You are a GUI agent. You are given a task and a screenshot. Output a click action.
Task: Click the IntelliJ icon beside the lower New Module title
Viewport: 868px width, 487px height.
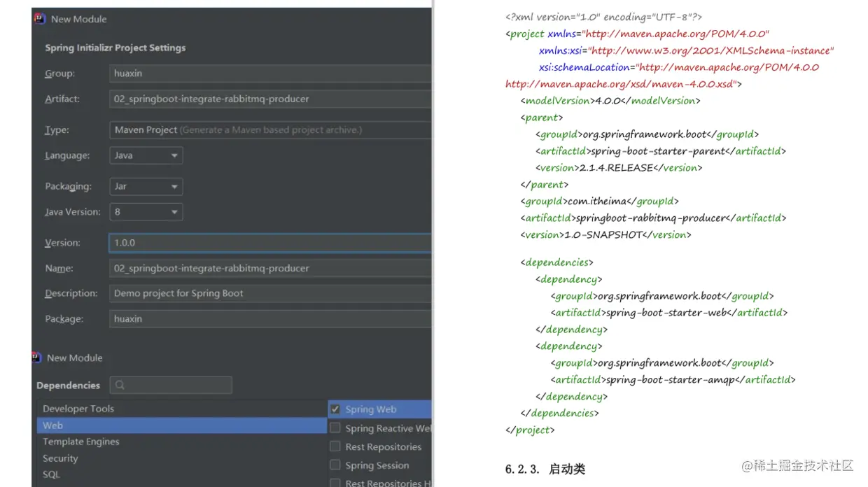[37, 358]
